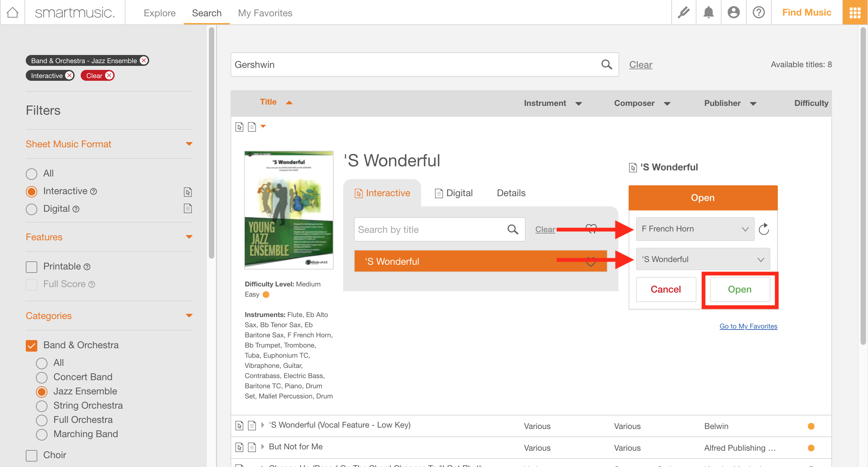Open the Composer column dropdown
Image resolution: width=868 pixels, height=467 pixels.
pyautogui.click(x=667, y=104)
